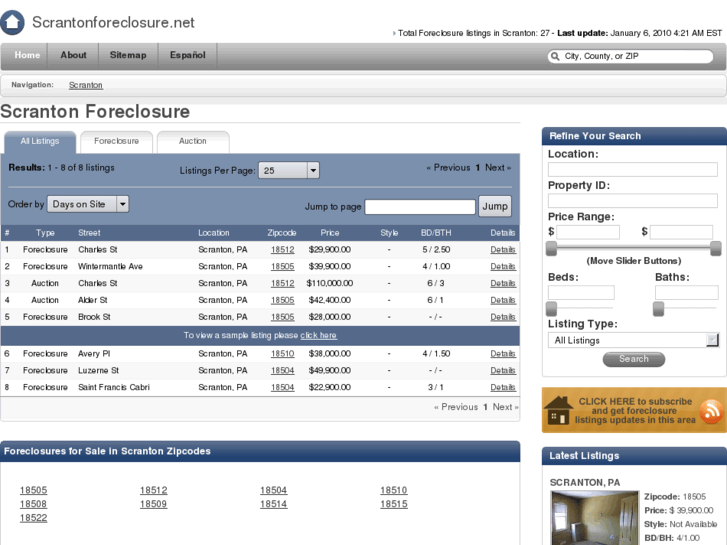
Task: Open Details for Charles St auction
Action: tap(503, 283)
